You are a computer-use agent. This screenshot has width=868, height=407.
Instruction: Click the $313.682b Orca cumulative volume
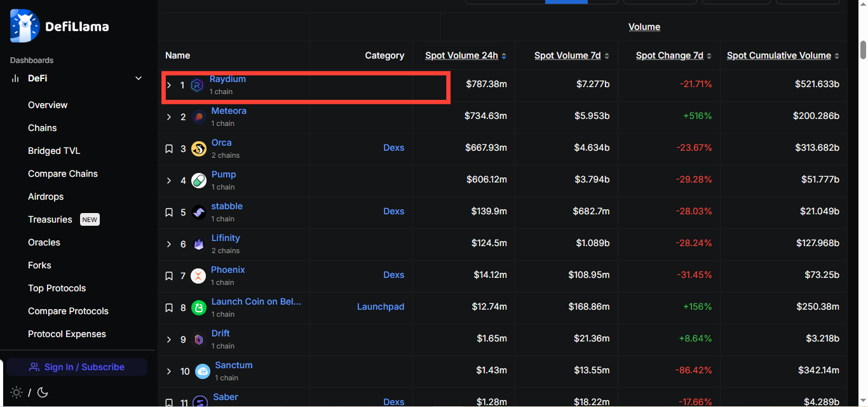tap(817, 148)
